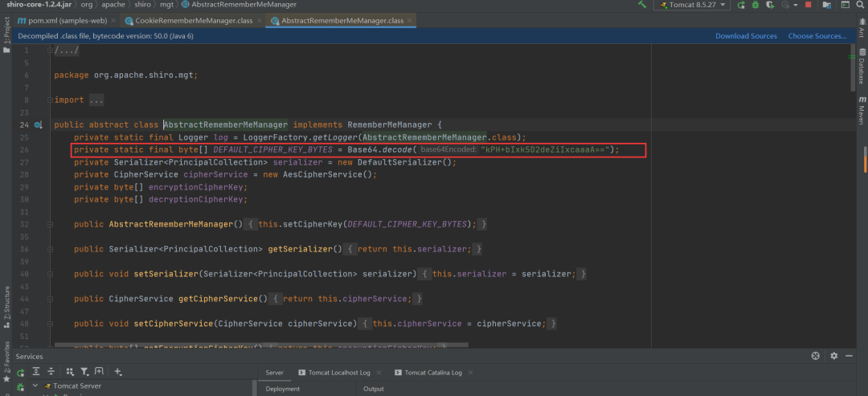Viewport: 868px width, 396px height.
Task: Open the Favorites tool window
Action: pyautogui.click(x=6, y=361)
